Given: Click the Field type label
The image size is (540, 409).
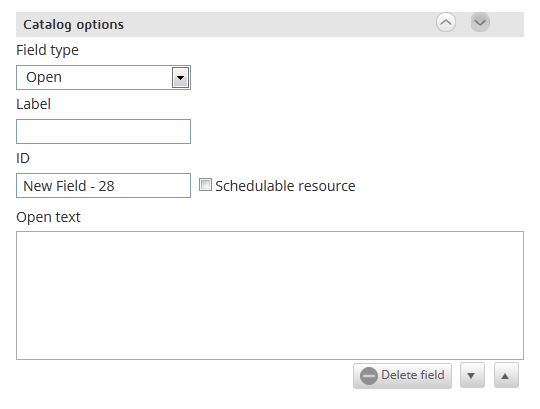Looking at the screenshot, I should click(x=47, y=51).
